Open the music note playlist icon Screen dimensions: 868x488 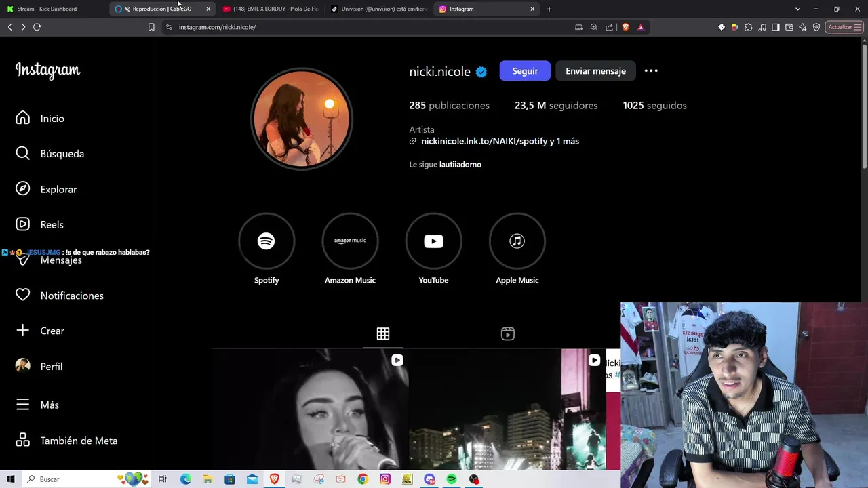click(762, 27)
